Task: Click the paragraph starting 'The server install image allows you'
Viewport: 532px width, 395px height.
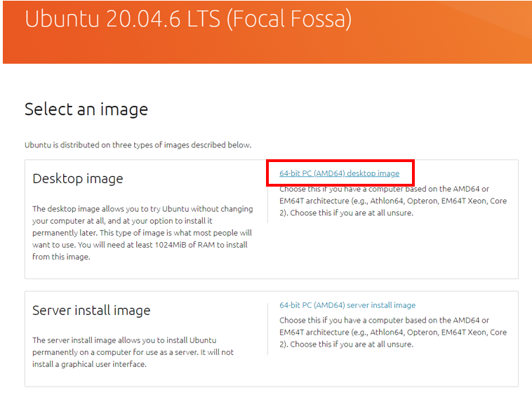Action: [x=133, y=352]
